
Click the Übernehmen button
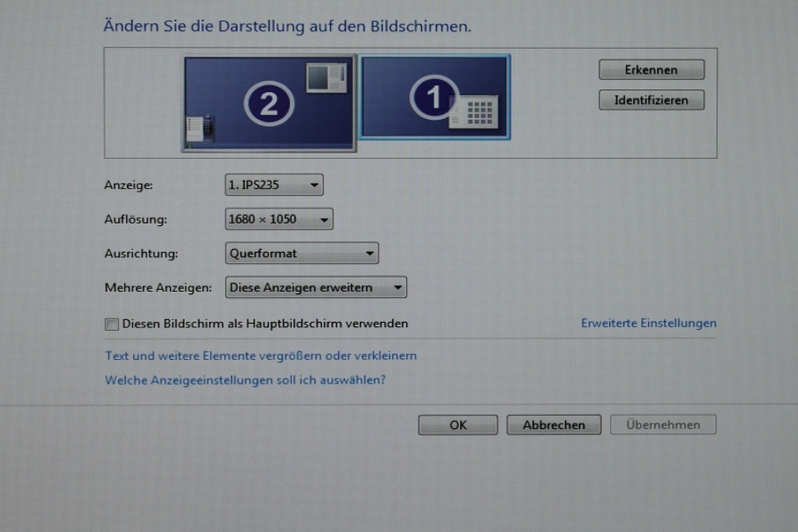tap(663, 425)
